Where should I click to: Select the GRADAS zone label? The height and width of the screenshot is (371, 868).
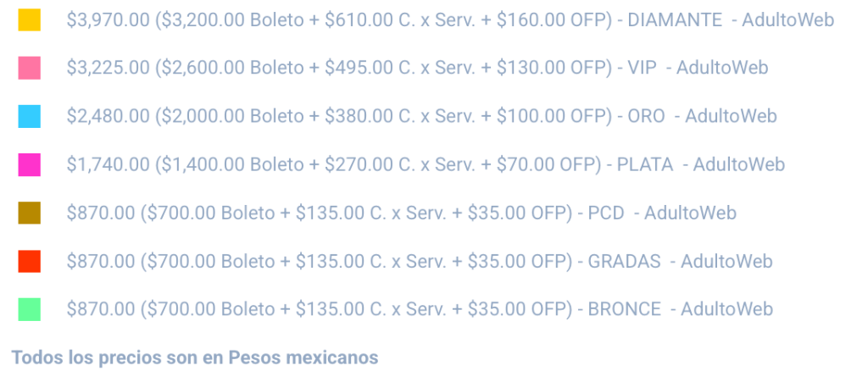coord(624,261)
